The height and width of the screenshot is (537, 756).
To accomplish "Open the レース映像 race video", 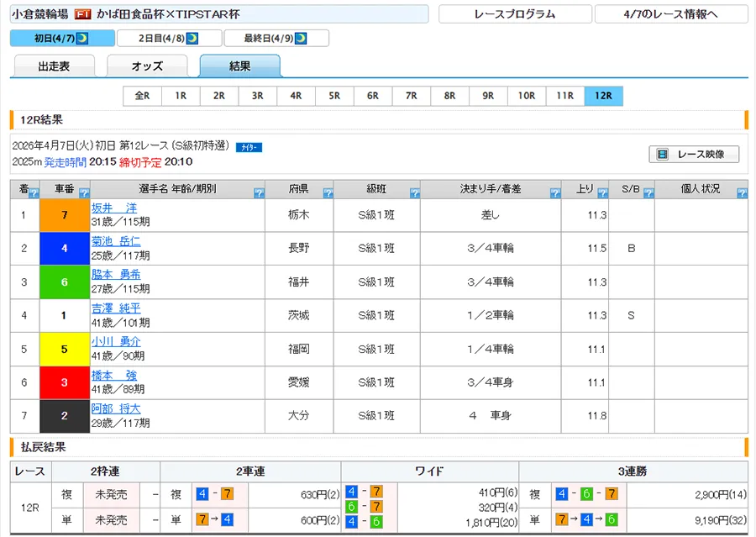I will (x=694, y=155).
